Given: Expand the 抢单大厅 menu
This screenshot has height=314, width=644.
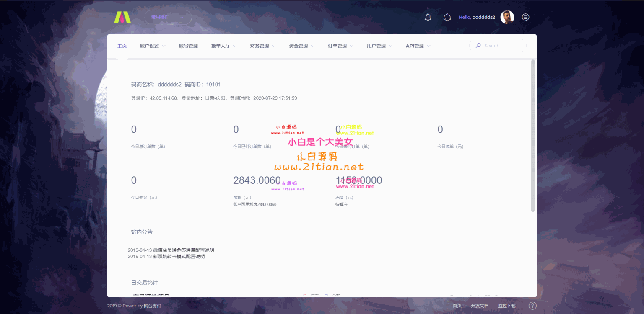Looking at the screenshot, I should point(224,46).
